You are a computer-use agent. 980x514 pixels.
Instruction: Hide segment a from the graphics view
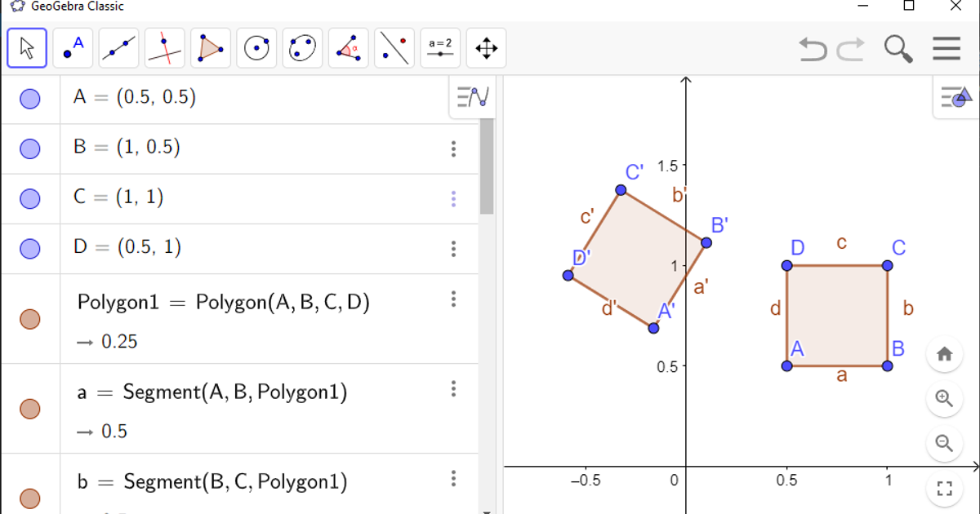pyautogui.click(x=30, y=408)
